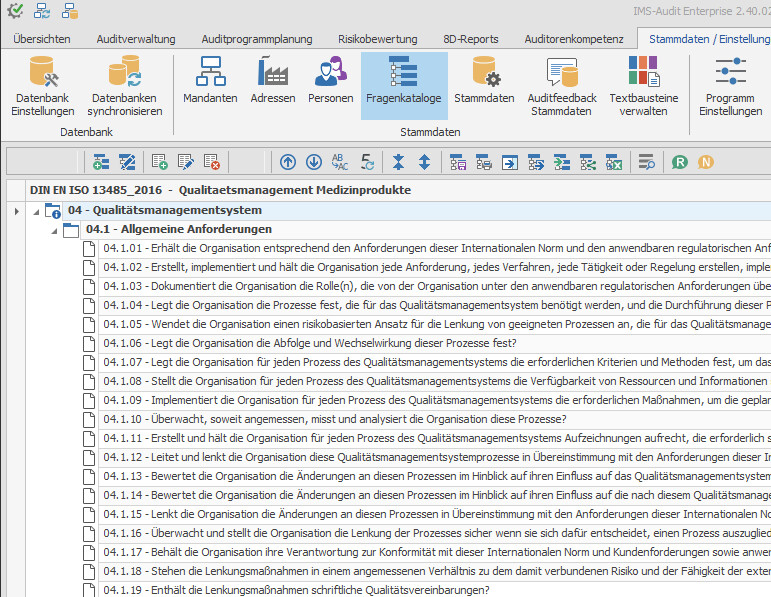This screenshot has height=597, width=771.
Task: Click the green R circle icon
Action: (x=680, y=162)
